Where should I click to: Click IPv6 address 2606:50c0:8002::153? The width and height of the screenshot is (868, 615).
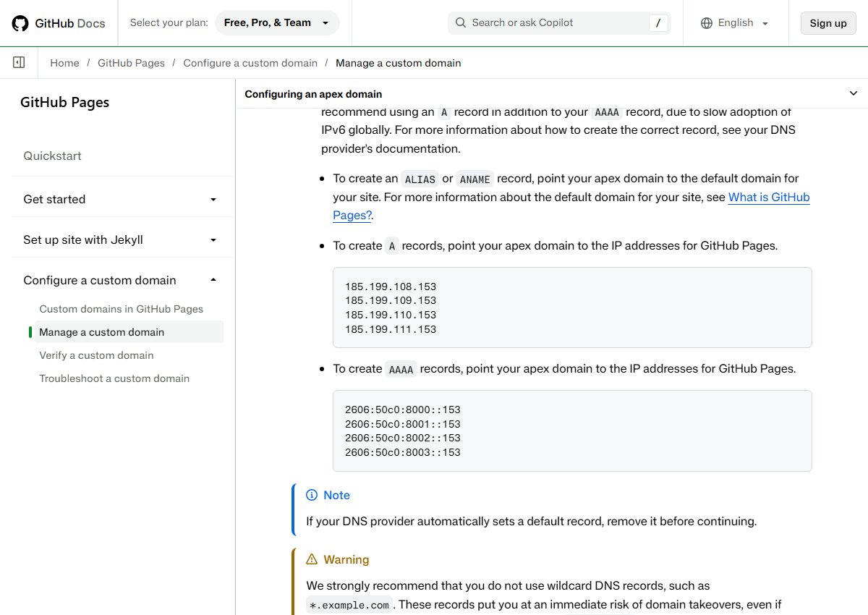pyautogui.click(x=403, y=438)
